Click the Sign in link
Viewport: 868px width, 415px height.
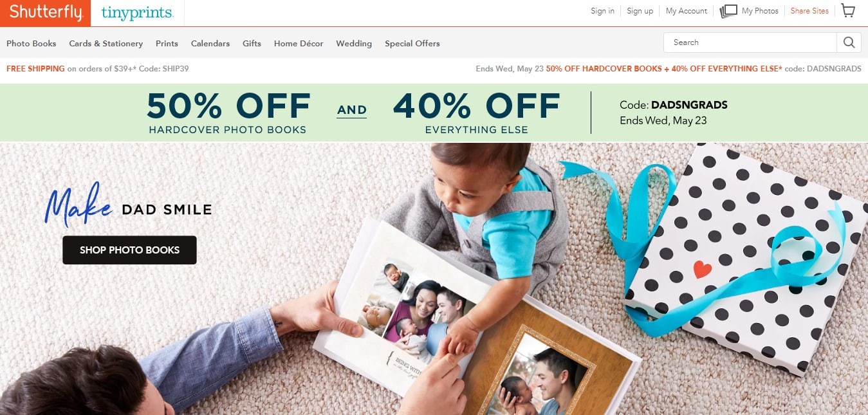click(602, 11)
